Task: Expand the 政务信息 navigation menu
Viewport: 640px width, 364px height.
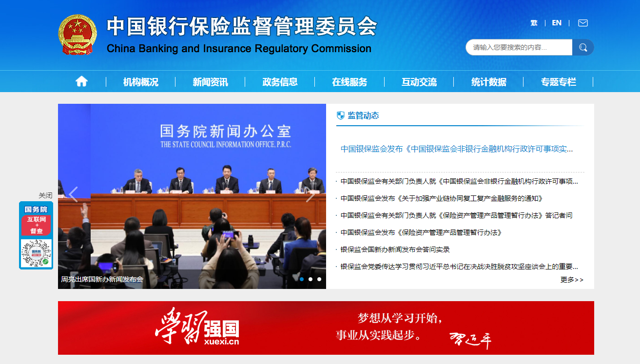Action: point(280,82)
